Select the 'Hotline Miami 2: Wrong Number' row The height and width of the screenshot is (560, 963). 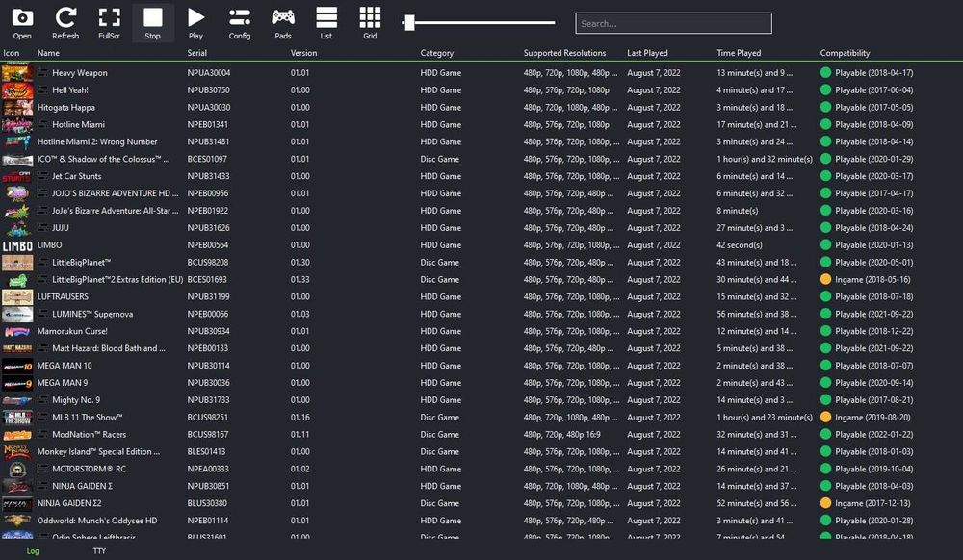tap(481, 141)
